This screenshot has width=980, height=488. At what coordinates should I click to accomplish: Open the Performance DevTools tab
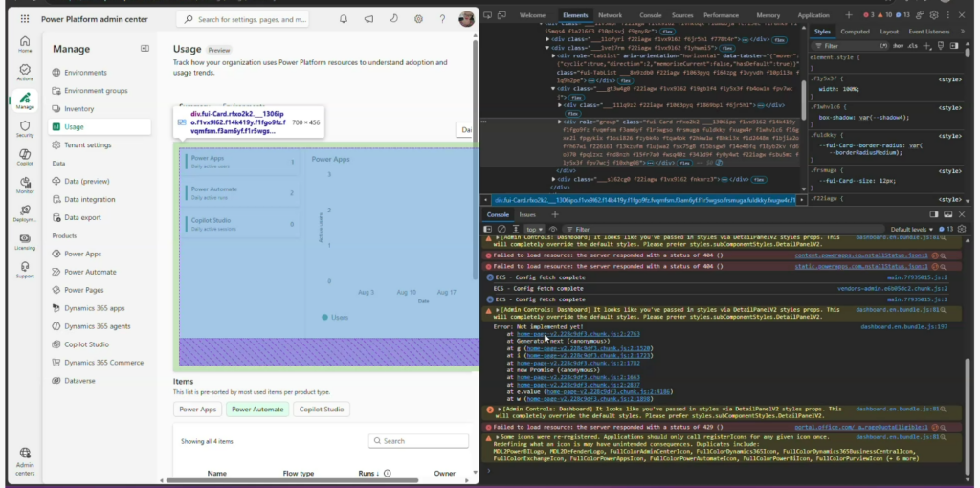[x=721, y=15]
